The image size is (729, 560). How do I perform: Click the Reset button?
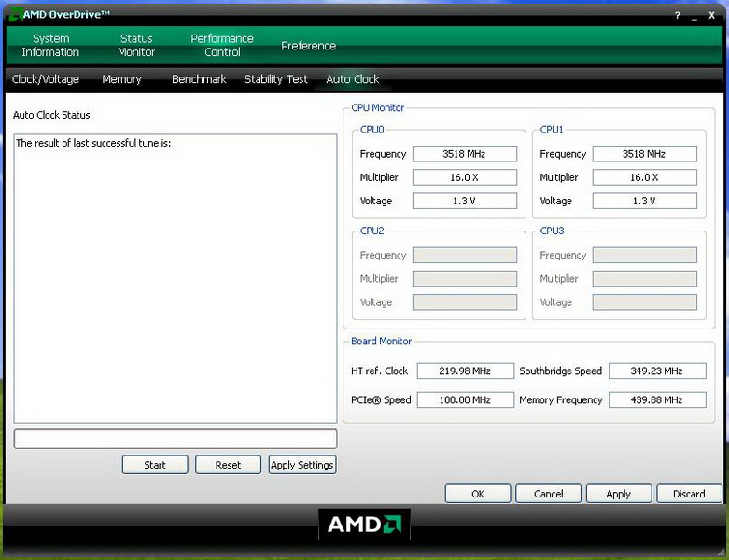point(228,465)
